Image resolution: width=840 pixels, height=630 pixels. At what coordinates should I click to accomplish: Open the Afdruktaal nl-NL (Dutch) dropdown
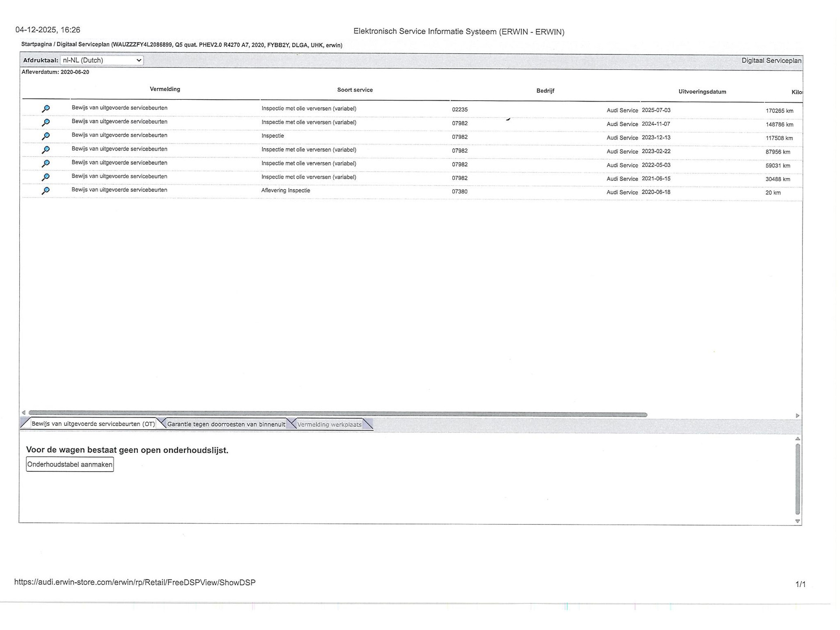coord(102,60)
